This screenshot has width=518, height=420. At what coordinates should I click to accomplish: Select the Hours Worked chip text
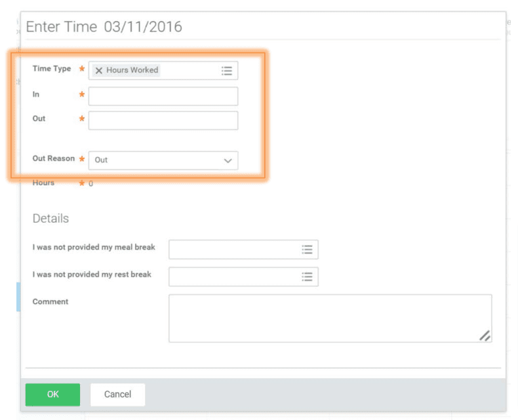(x=132, y=70)
